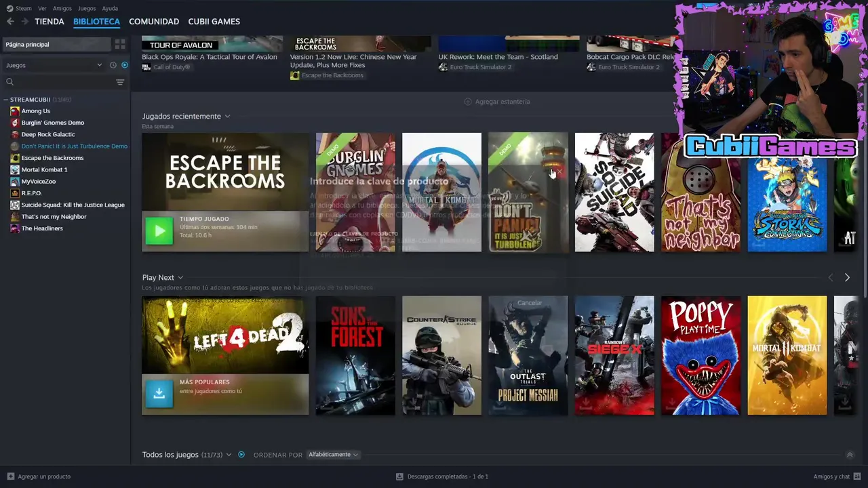Image resolution: width=868 pixels, height=488 pixels.
Task: Click the Burglin' Gnomes Demo icon
Action: 15,123
